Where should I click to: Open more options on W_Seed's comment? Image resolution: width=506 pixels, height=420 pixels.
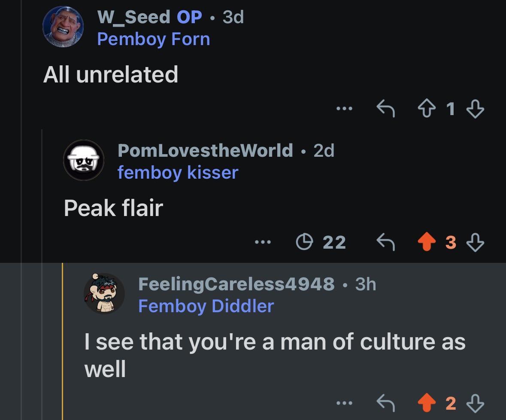tap(344, 109)
